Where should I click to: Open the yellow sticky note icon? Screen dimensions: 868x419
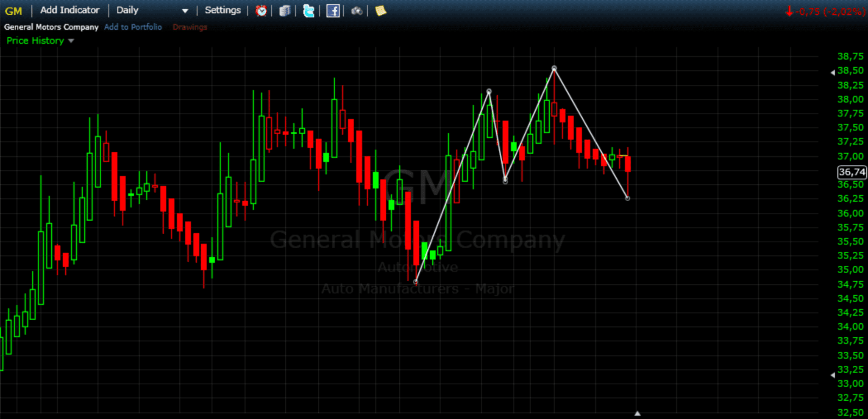tap(381, 11)
